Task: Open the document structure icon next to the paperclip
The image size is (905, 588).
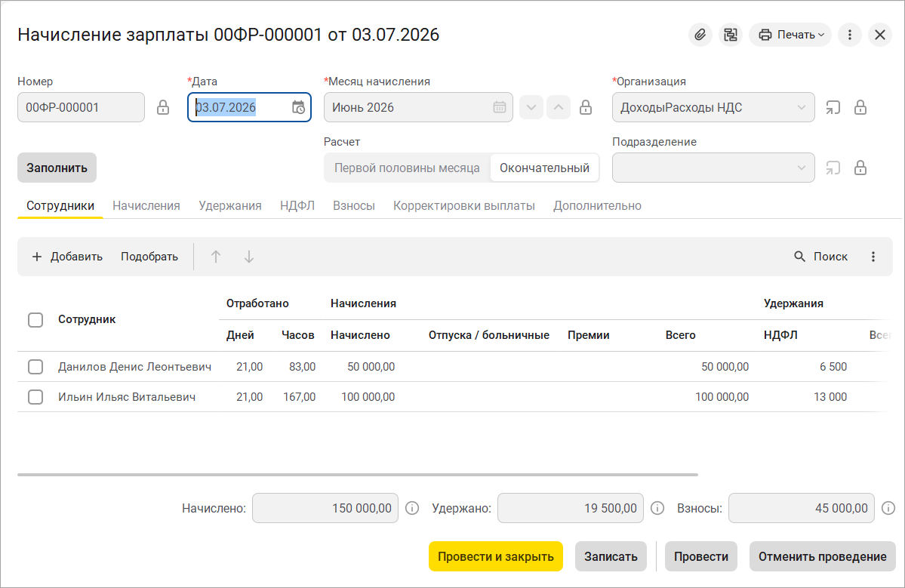Action: (731, 35)
